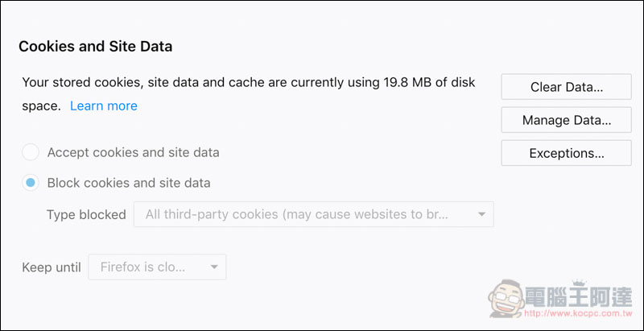
Task: Click the Accept cookies and site data label
Action: (x=133, y=152)
